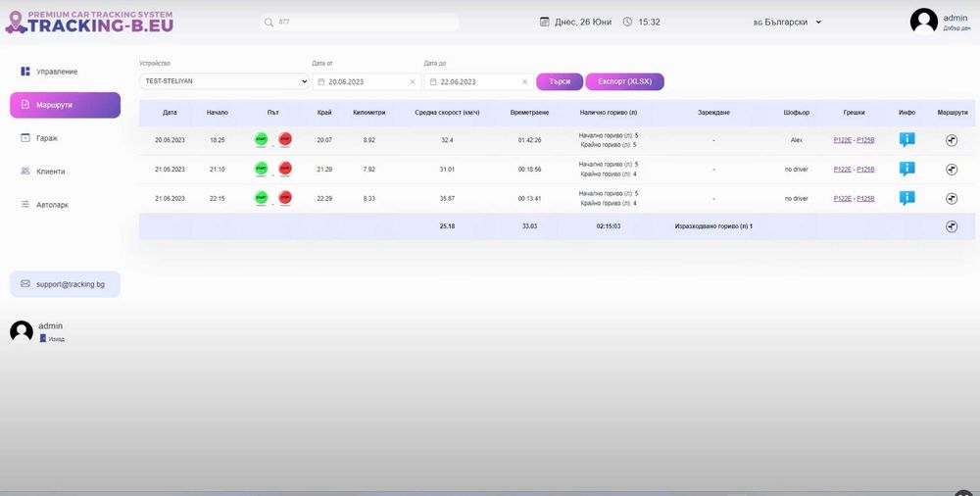Screen dimensions: 980x496
Task: Click the Гараж calendar icon in the sidebar
Action: [x=25, y=137]
